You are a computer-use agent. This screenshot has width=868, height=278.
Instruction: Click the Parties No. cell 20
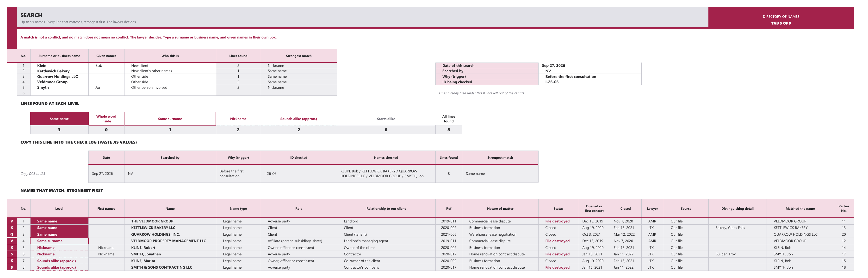tap(844, 234)
